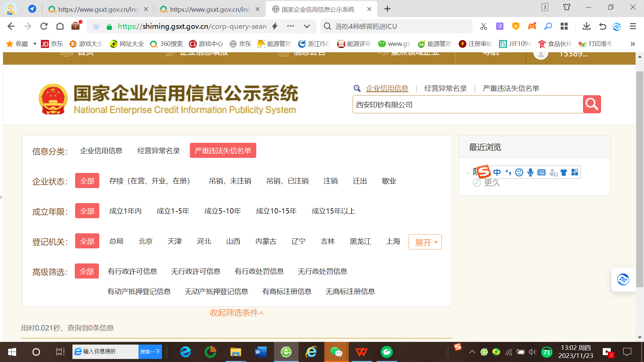
Task: Open WeChat from the taskbar
Action: pos(336,352)
